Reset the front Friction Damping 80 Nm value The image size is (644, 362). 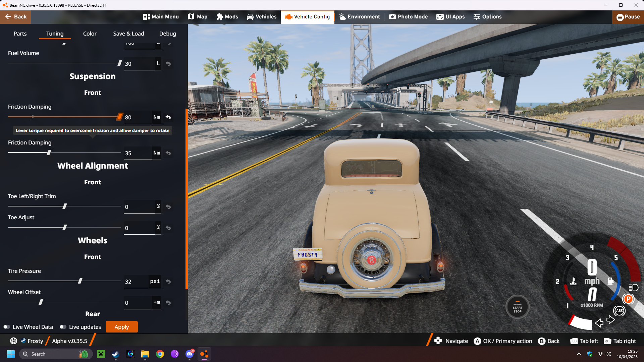(168, 117)
